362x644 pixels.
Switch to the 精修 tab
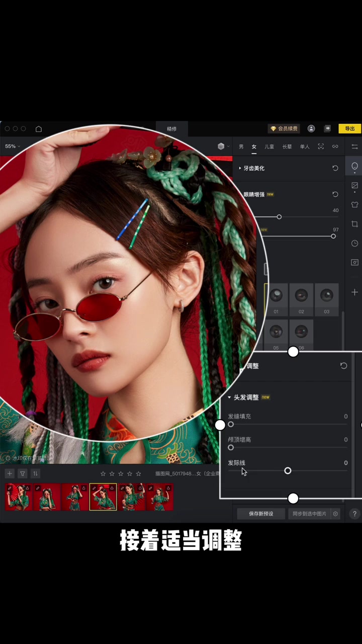(171, 129)
